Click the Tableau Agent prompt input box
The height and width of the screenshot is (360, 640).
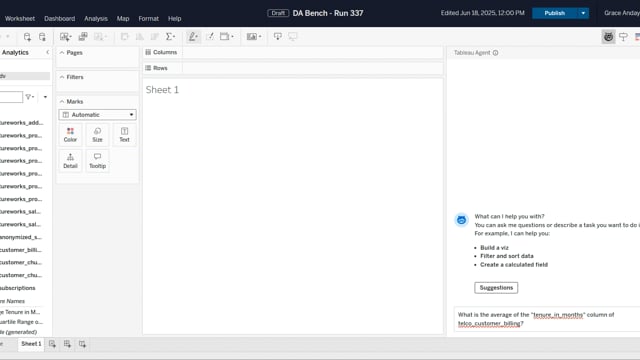[547, 319]
